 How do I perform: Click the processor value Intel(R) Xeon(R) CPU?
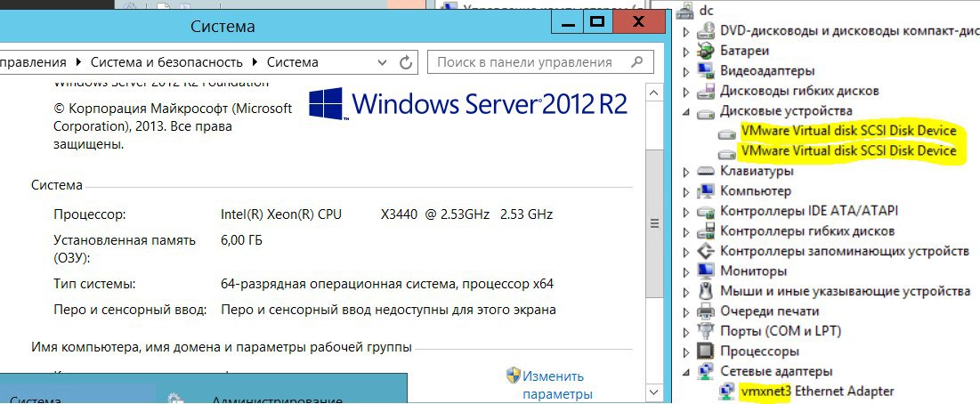(x=281, y=214)
